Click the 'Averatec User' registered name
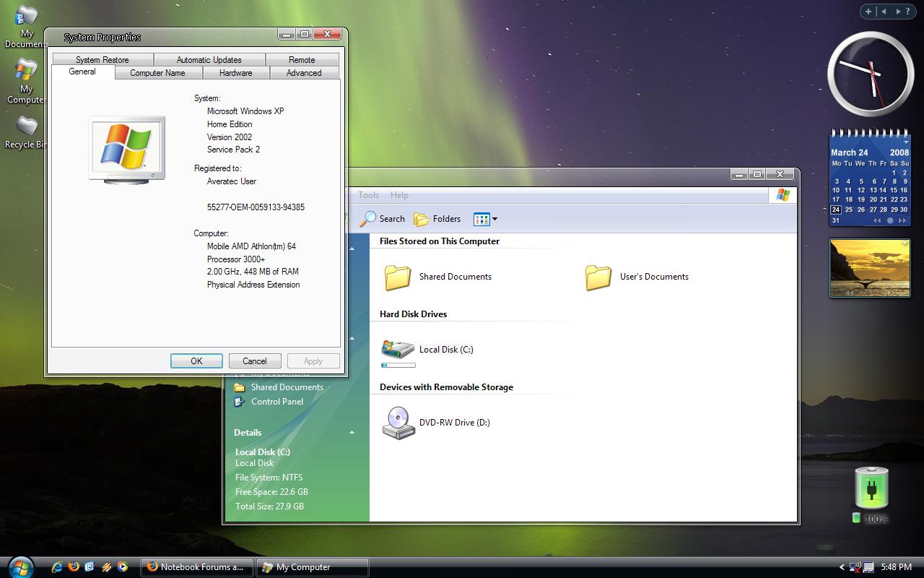 pos(232,181)
